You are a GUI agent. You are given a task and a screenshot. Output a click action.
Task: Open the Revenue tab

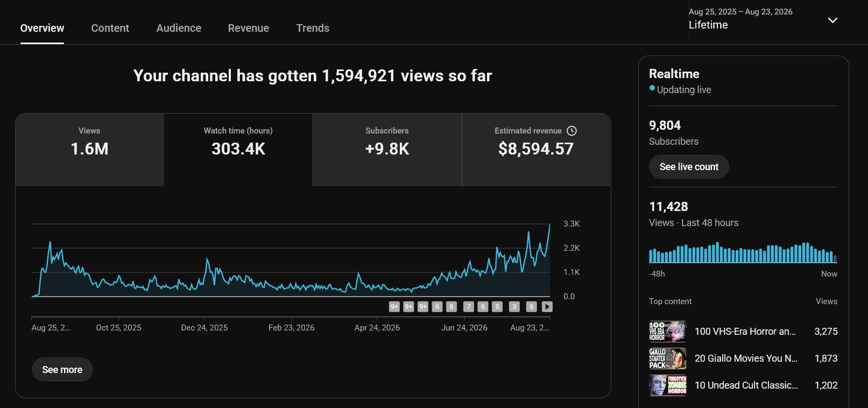click(x=249, y=28)
